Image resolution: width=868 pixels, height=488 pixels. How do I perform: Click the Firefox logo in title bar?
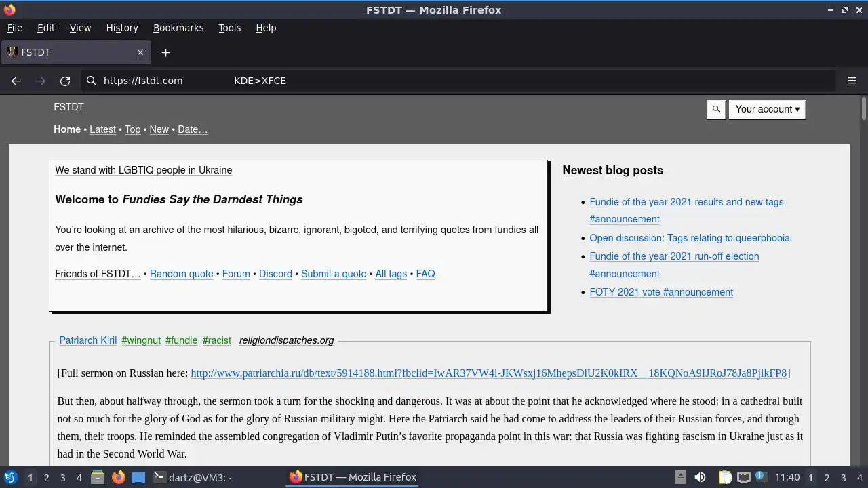pos(9,9)
